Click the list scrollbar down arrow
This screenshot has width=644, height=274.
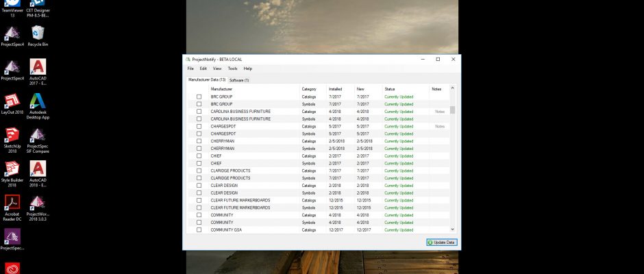453,229
